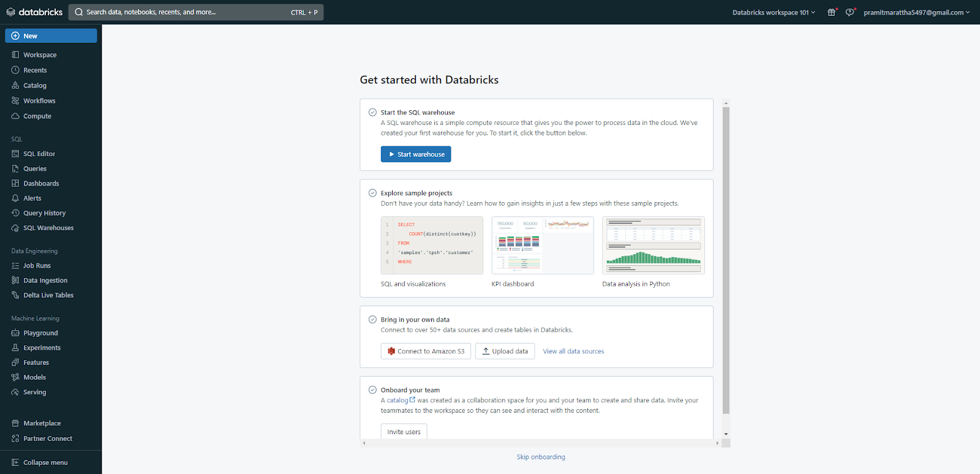The image size is (980, 474).
Task: Open the user account email dropdown
Action: (917, 12)
